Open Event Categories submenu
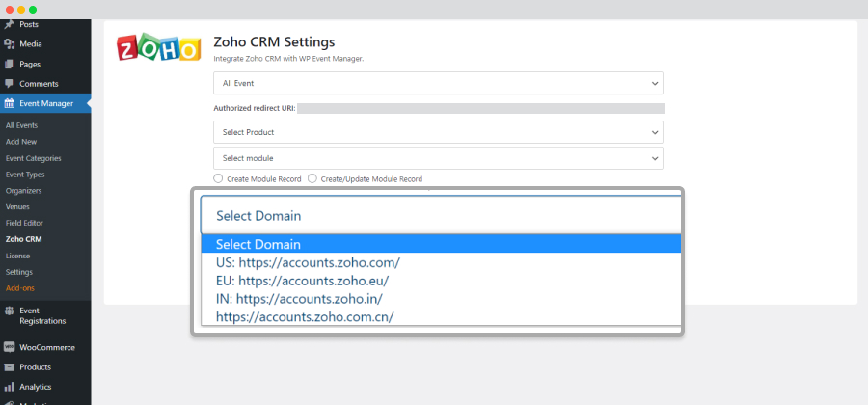Image resolution: width=868 pixels, height=405 pixels. [33, 158]
